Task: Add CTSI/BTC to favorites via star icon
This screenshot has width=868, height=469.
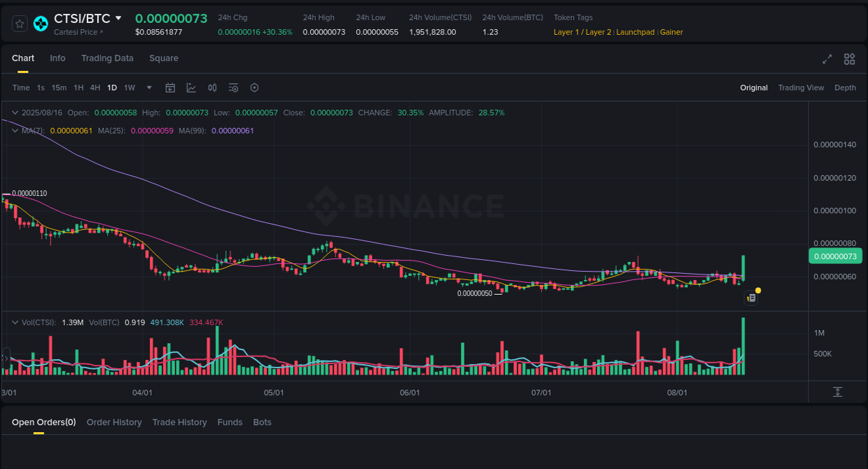Action: 19,23
